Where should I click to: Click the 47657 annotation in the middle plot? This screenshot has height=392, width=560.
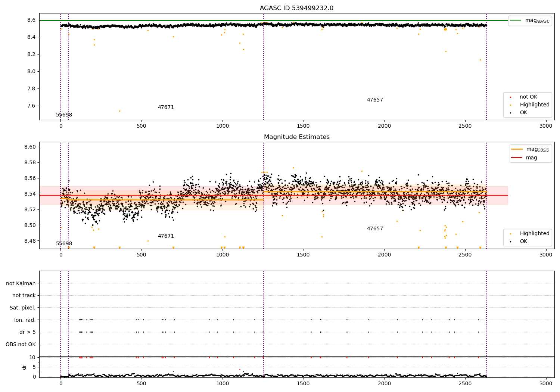tap(375, 229)
